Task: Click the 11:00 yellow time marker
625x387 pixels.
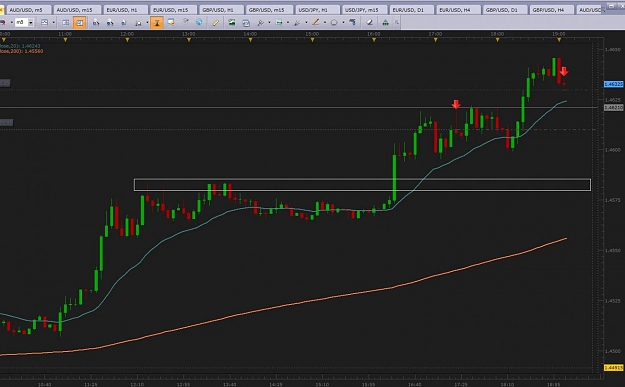Action: tap(65, 40)
